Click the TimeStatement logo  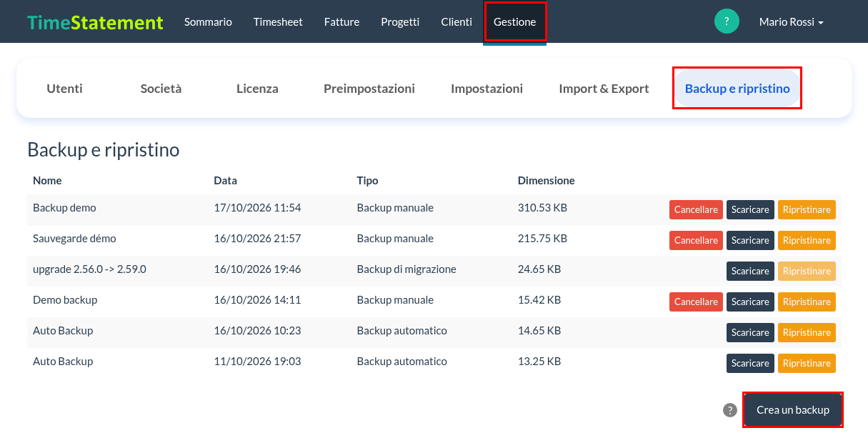pos(95,22)
